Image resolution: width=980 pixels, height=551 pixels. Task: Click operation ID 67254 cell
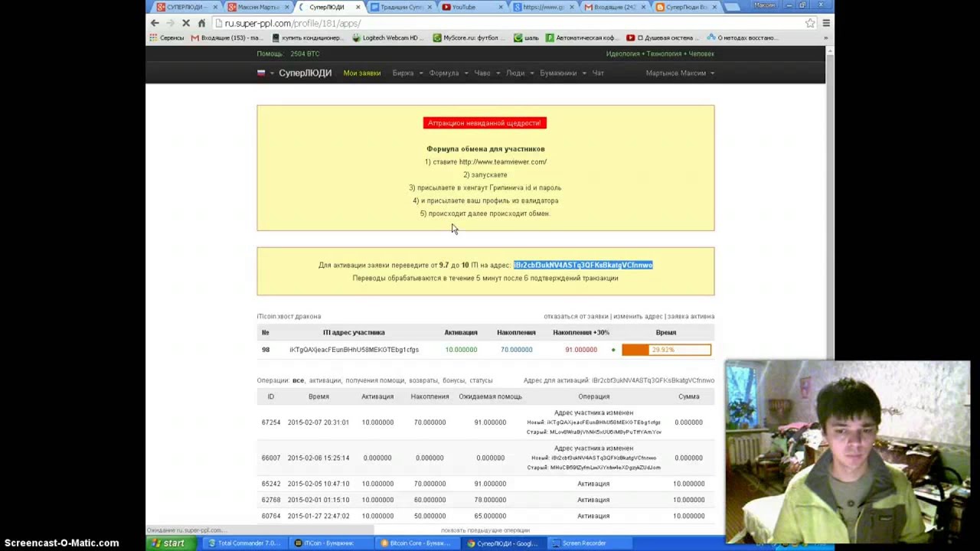pyautogui.click(x=271, y=422)
